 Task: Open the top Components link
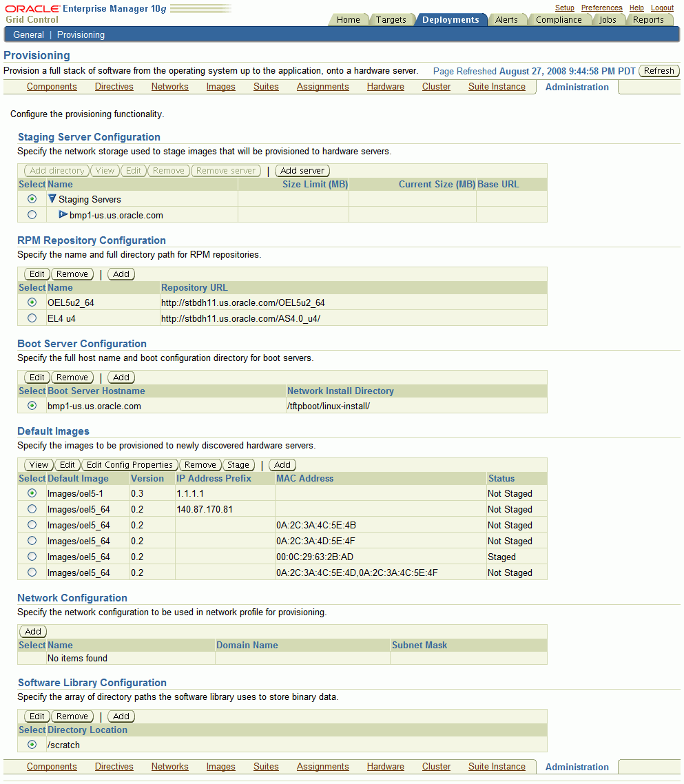[52, 87]
